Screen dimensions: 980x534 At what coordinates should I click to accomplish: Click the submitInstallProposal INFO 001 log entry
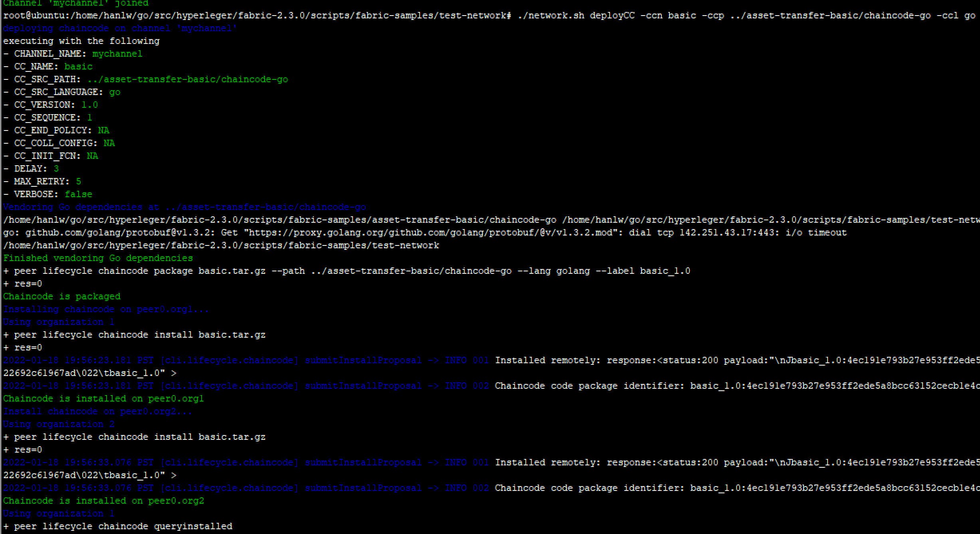[x=363, y=360]
